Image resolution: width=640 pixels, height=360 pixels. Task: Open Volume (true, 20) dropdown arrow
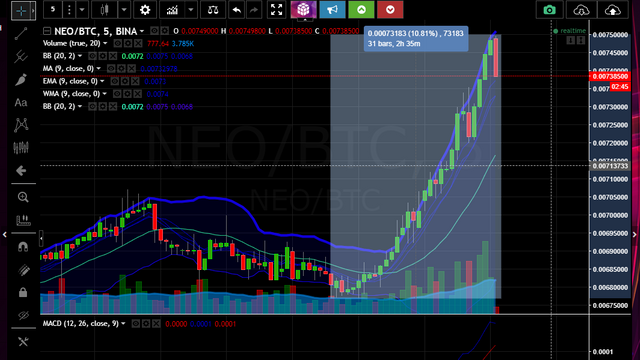105,43
